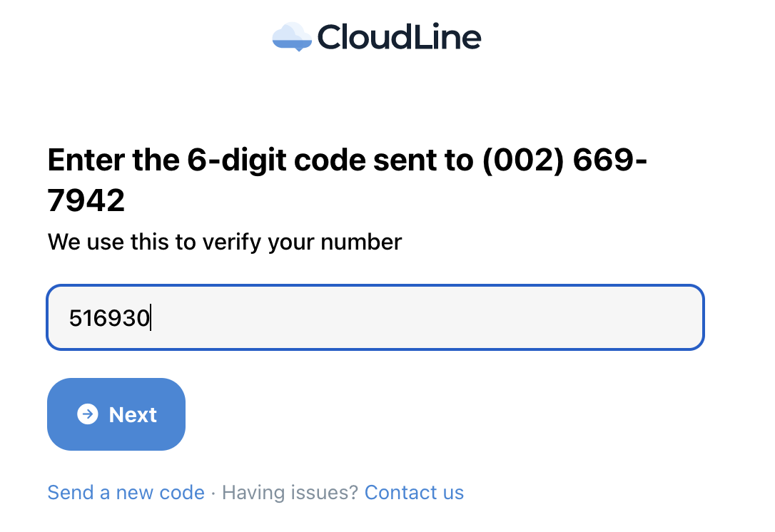Click the "Next" label inside the blue button
The width and height of the screenshot is (775, 532).
[133, 414]
